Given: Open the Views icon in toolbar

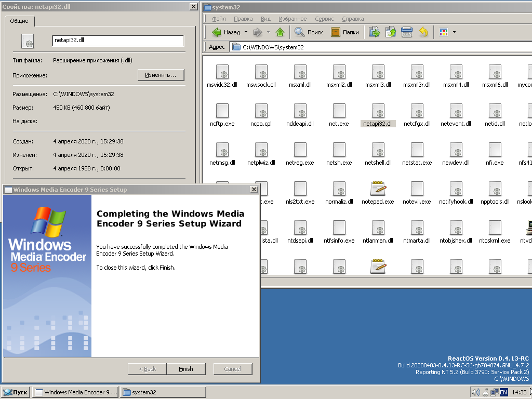Looking at the screenshot, I should 444,32.
